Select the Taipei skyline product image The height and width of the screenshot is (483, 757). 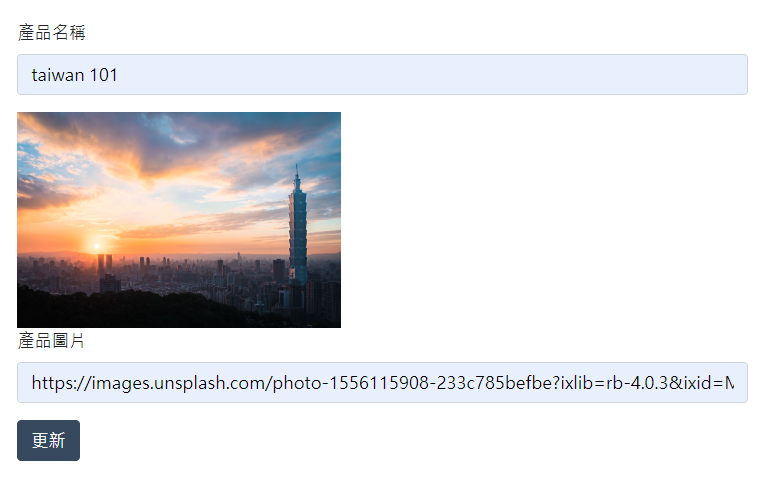pos(179,220)
